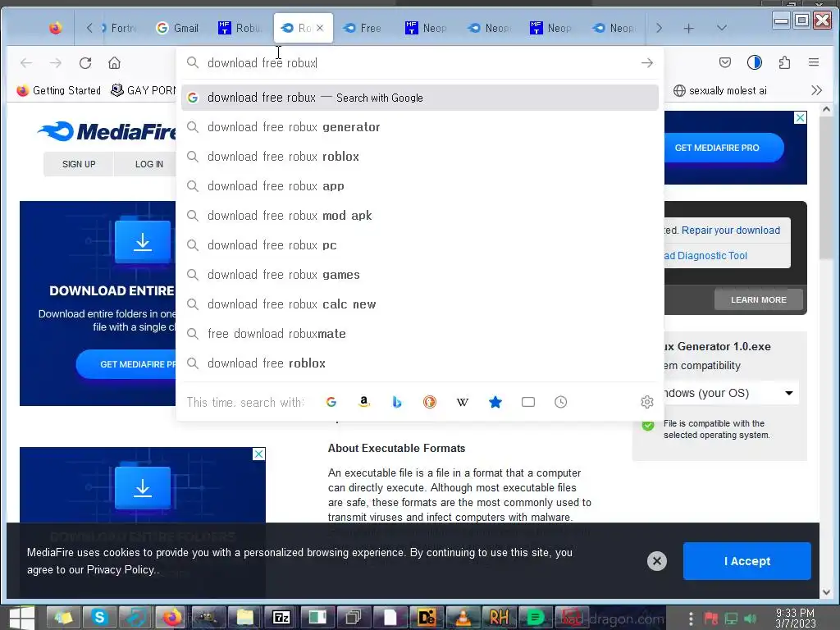Image resolution: width=840 pixels, height=630 pixels.
Task: Select suggestion 'download free robux pc'
Action: point(419,244)
